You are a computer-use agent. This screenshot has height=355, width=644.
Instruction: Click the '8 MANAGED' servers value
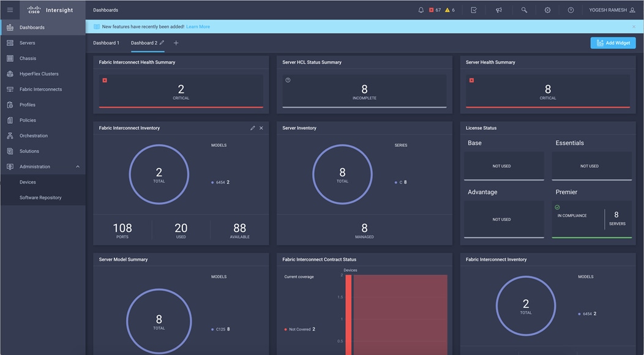tap(364, 230)
